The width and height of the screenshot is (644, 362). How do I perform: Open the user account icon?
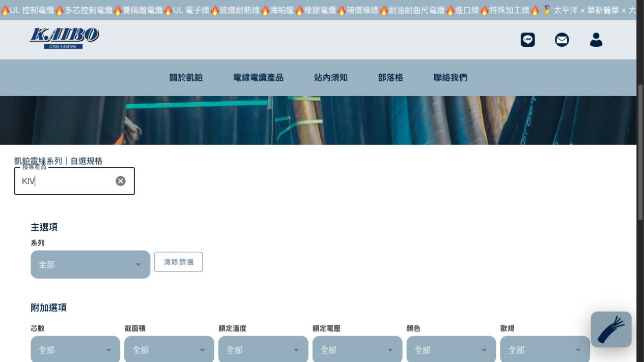click(596, 40)
